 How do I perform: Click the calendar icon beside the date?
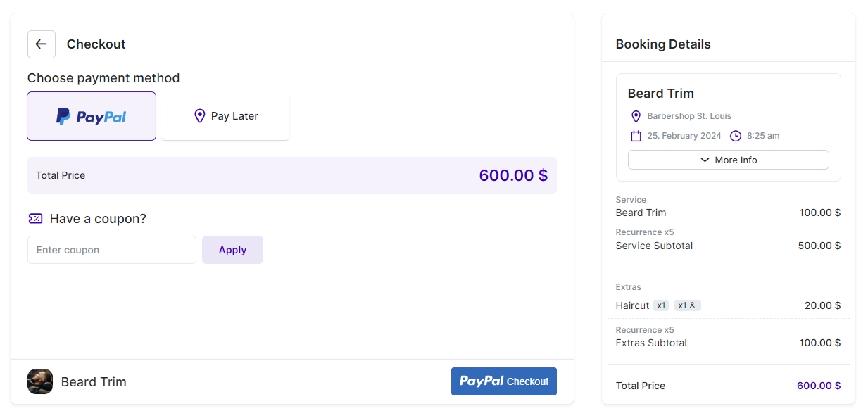pos(636,136)
